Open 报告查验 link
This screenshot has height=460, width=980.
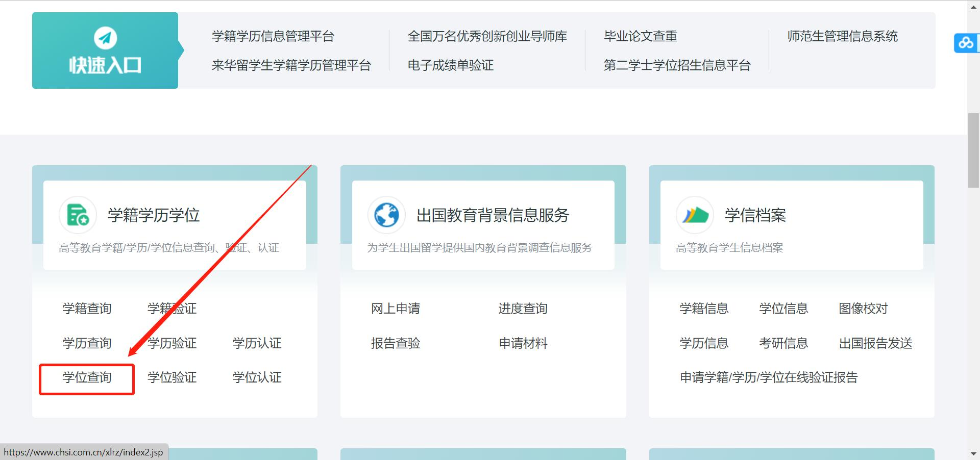point(396,343)
